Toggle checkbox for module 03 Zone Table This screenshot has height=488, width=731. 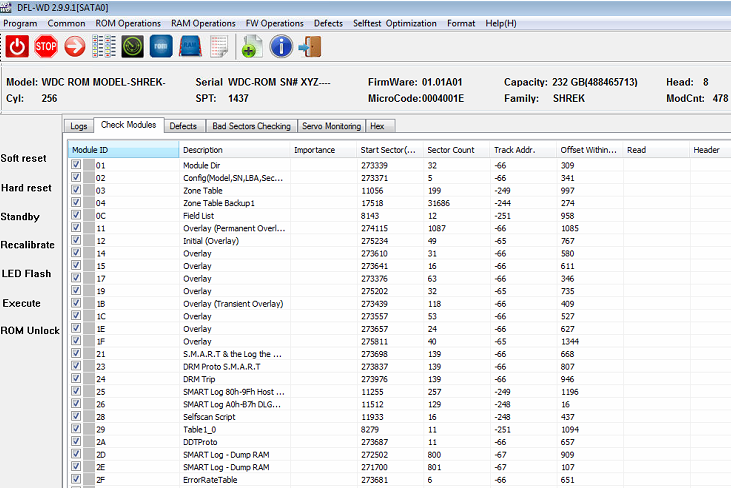pos(76,190)
